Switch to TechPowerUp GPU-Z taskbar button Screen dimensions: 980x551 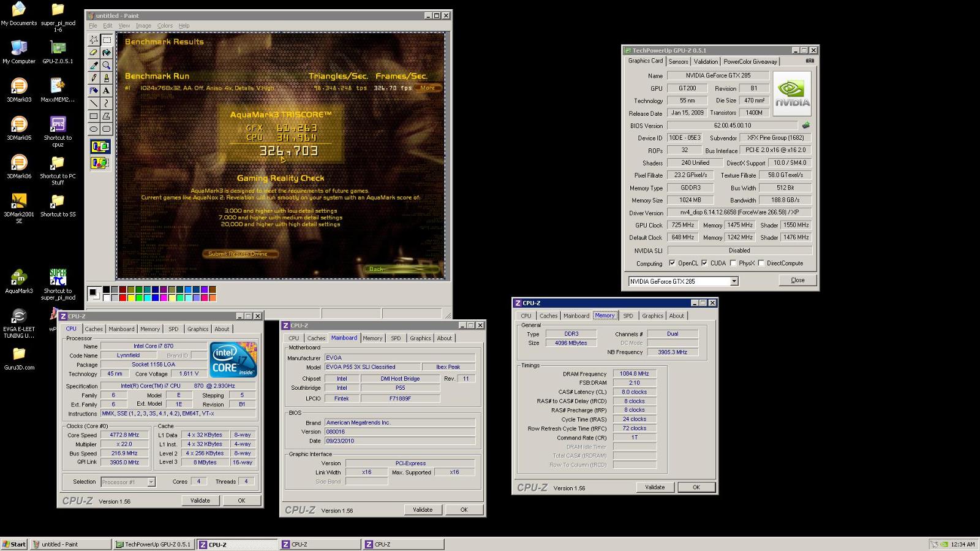click(x=154, y=544)
